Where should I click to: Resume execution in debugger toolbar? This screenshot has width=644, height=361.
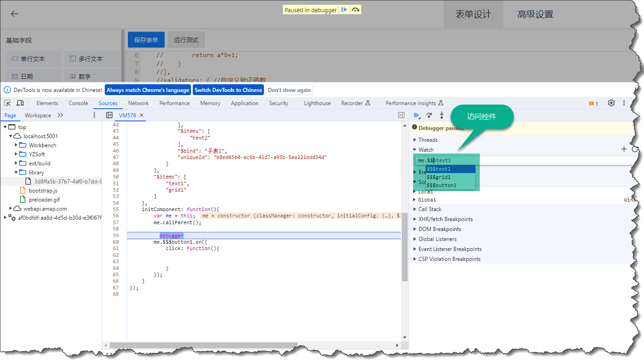click(x=417, y=116)
